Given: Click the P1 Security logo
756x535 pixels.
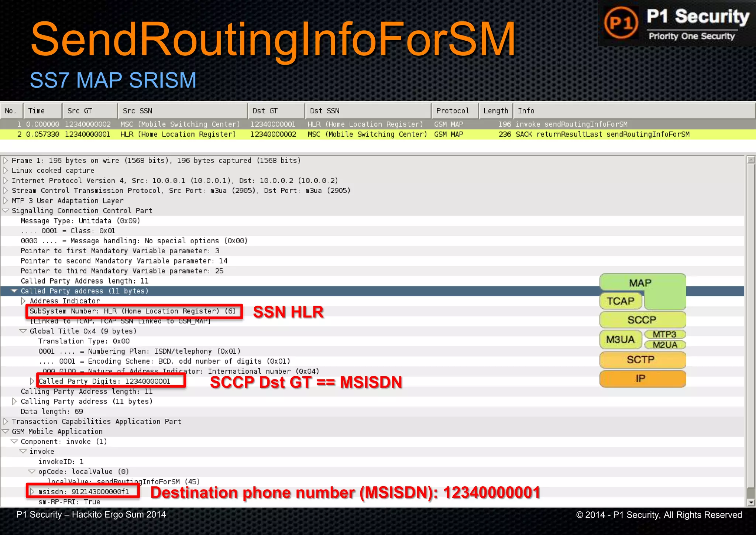Looking at the screenshot, I should click(677, 23).
